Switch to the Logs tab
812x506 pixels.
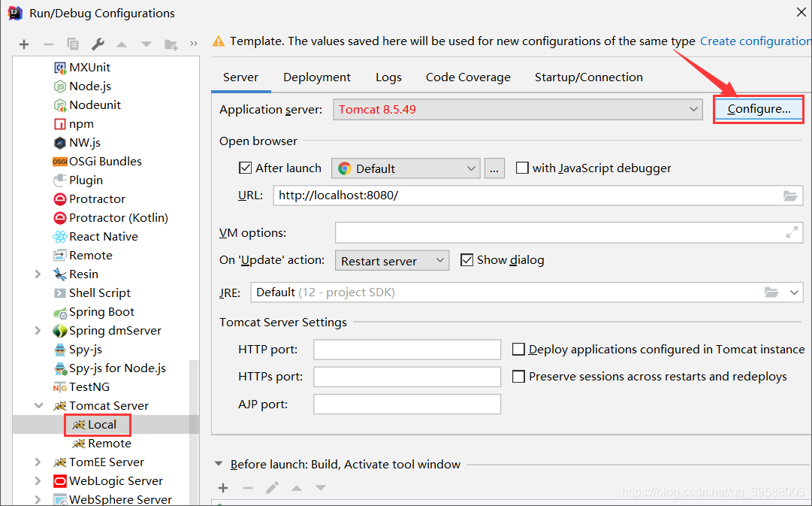coord(388,77)
